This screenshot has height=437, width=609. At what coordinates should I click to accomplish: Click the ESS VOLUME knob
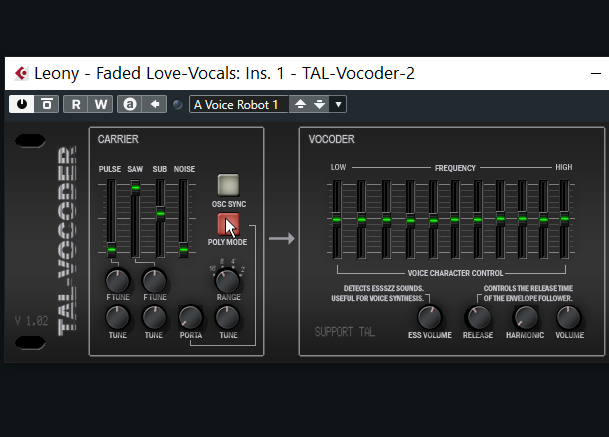tap(430, 317)
